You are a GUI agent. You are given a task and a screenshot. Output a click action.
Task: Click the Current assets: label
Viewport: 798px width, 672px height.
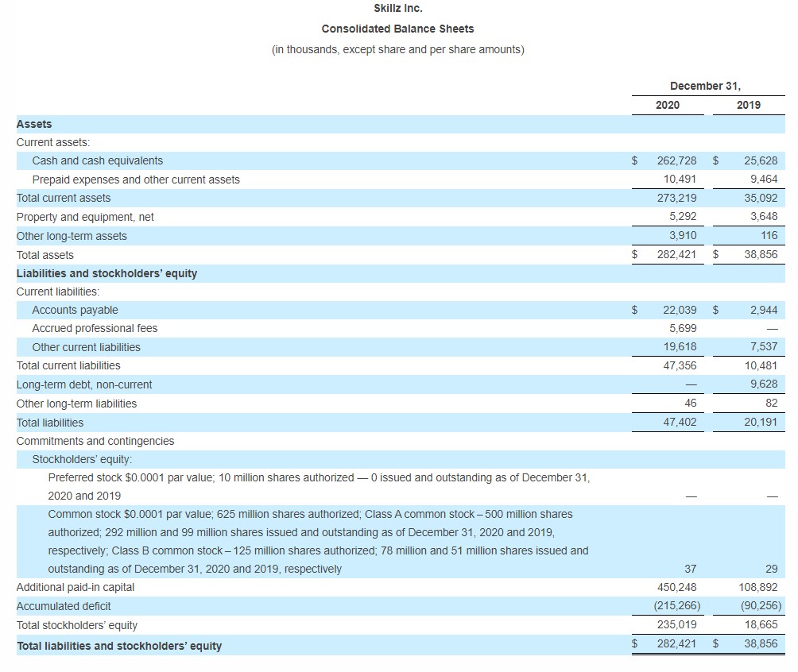click(x=53, y=142)
